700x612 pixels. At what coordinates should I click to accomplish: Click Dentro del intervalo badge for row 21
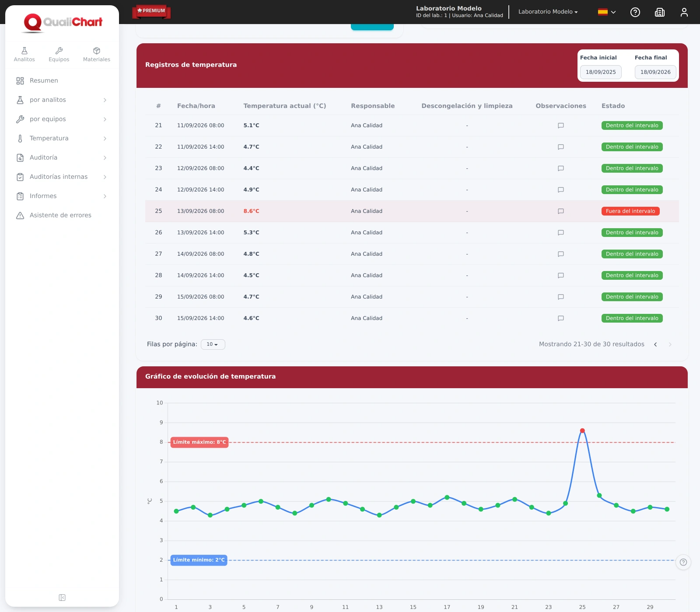pyautogui.click(x=632, y=125)
